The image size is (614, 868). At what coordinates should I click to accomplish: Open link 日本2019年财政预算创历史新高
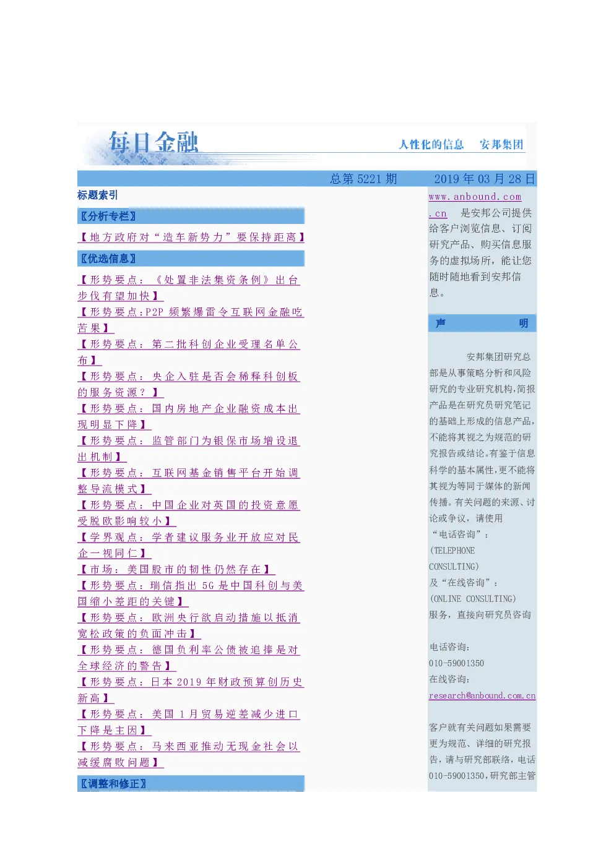click(x=191, y=690)
